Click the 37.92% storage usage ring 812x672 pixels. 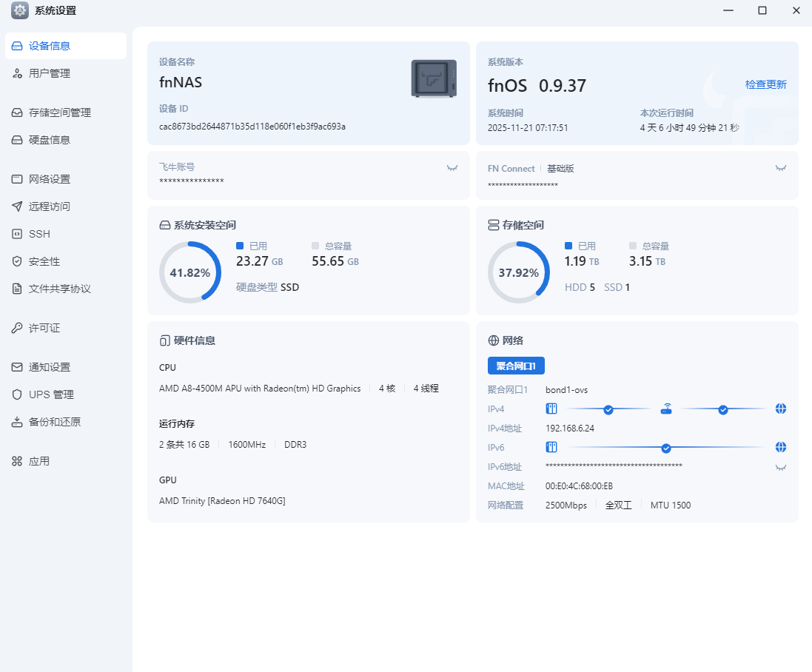click(518, 272)
